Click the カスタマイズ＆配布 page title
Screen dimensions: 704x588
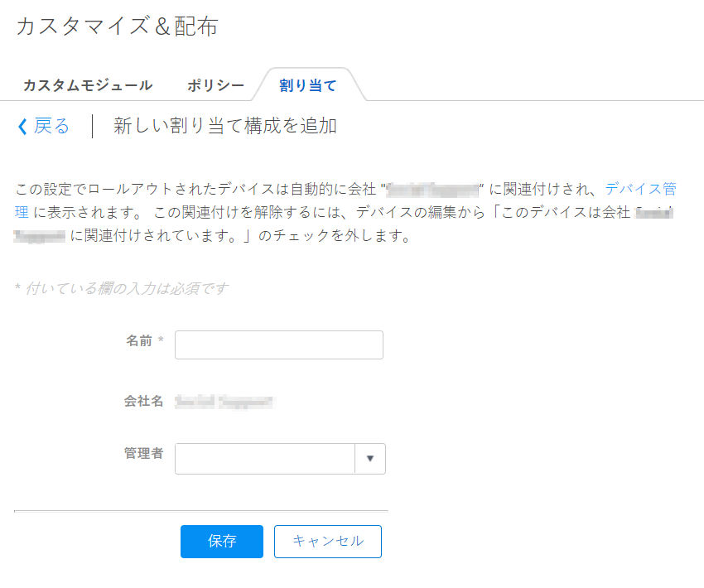tap(118, 26)
